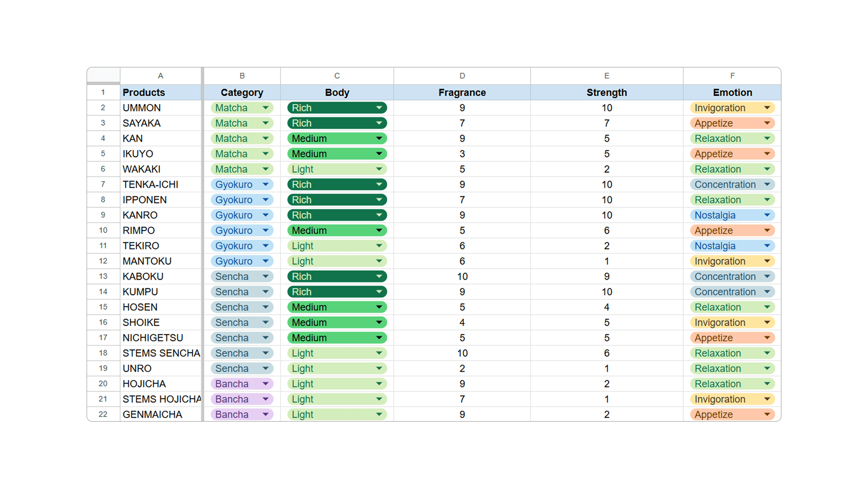
Task: Select the MANTOKU product cell
Action: tap(161, 261)
